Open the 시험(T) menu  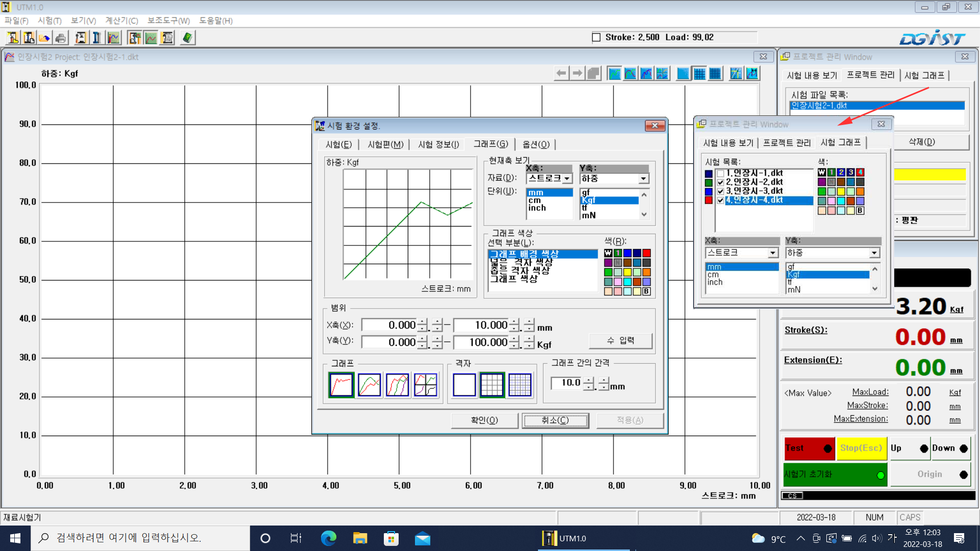click(50, 20)
